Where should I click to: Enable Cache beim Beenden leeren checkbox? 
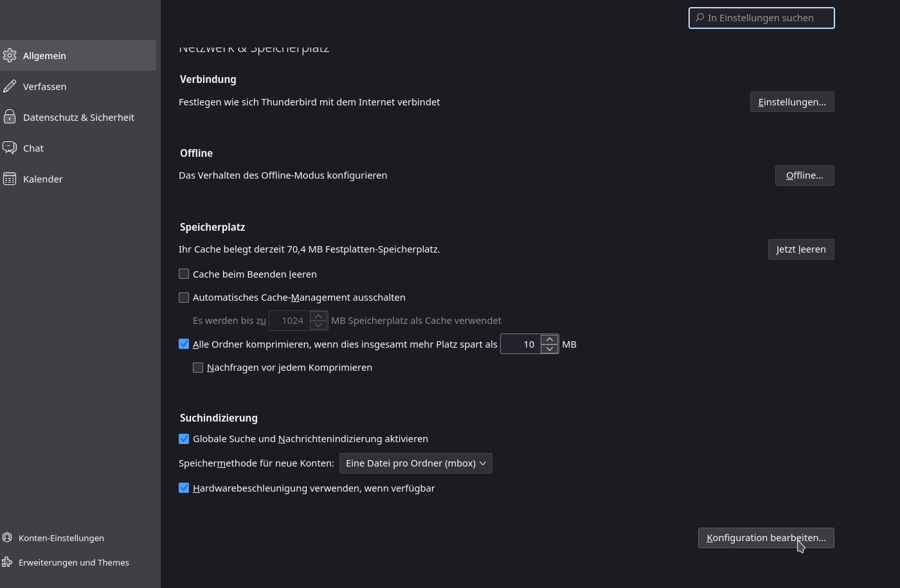click(x=184, y=274)
